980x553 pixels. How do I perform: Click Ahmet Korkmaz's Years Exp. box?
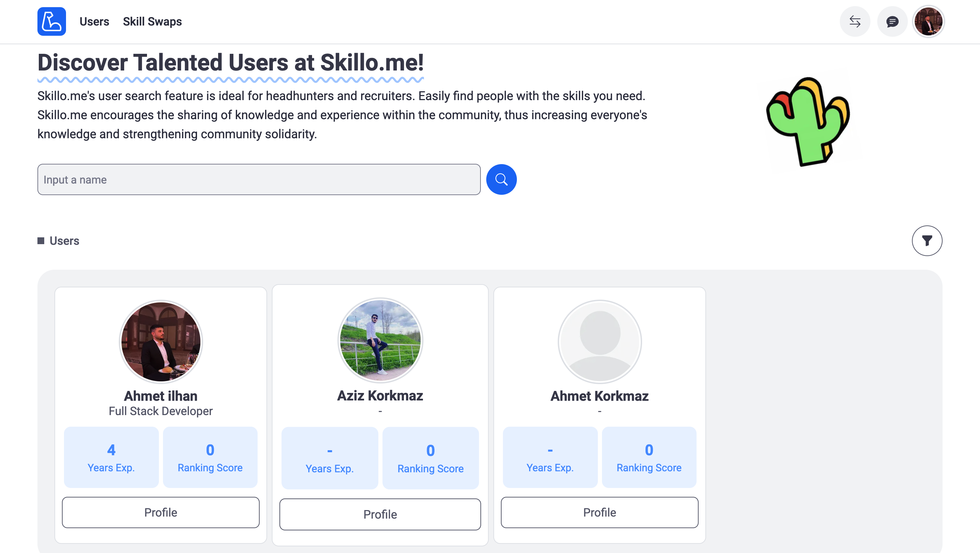550,457
